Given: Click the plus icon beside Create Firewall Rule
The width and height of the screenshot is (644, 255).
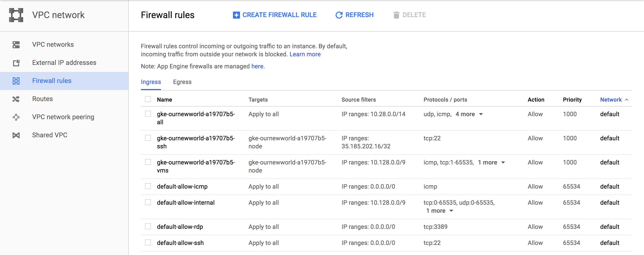Looking at the screenshot, I should 236,15.
